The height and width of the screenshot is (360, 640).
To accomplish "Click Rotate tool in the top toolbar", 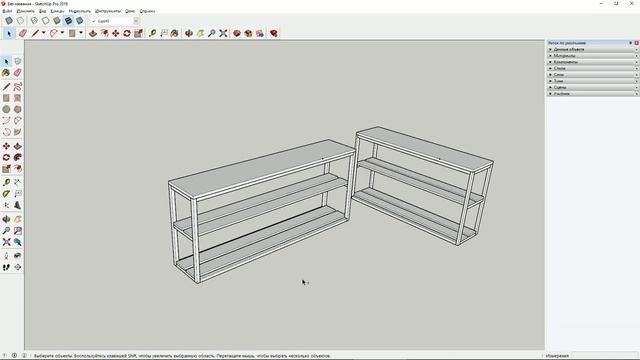I will pyautogui.click(x=127, y=33).
